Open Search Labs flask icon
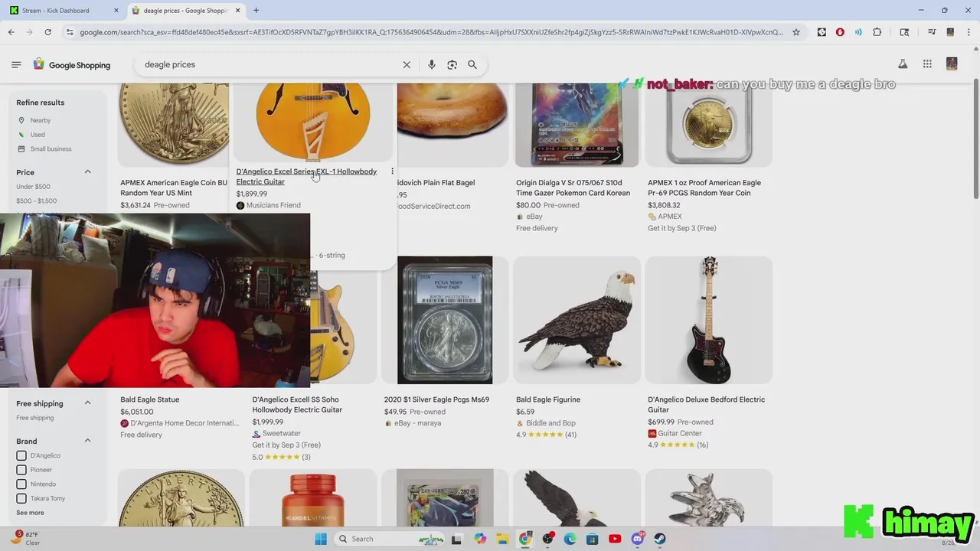Screen dimensions: 980x551 [903, 64]
